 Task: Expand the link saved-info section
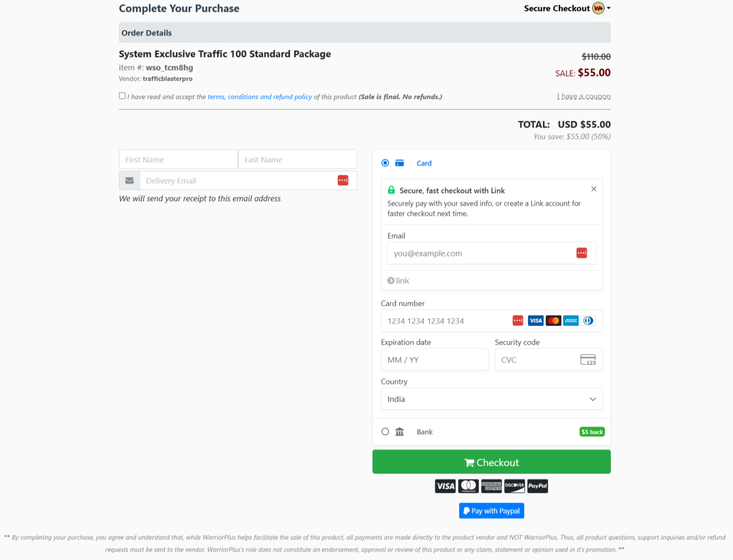tap(398, 280)
